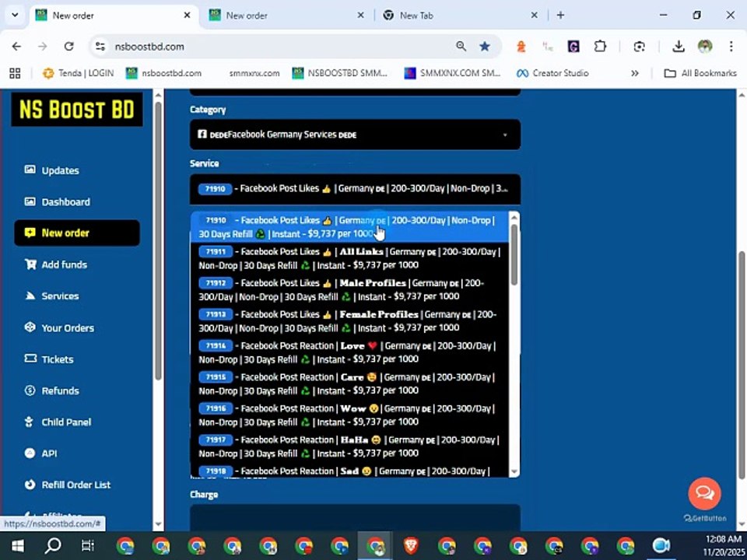Click the taskbar clock and date
The height and width of the screenshot is (560, 747).
(x=723, y=546)
